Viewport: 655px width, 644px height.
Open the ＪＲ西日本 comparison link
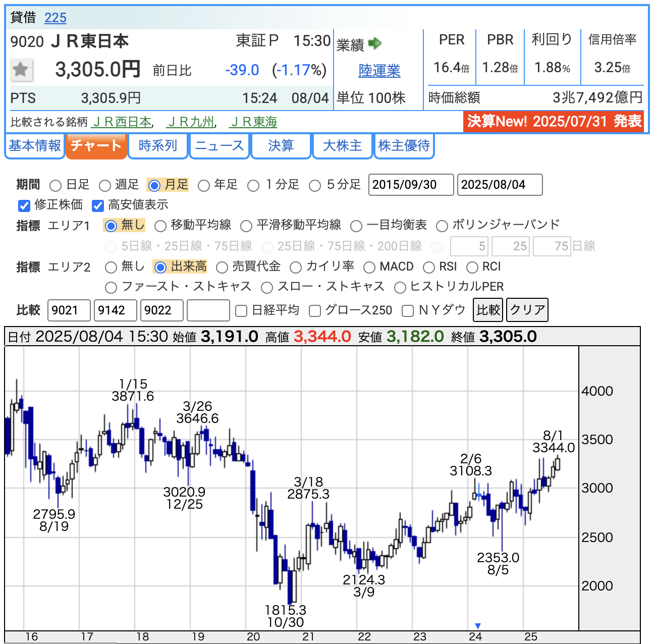point(123,122)
